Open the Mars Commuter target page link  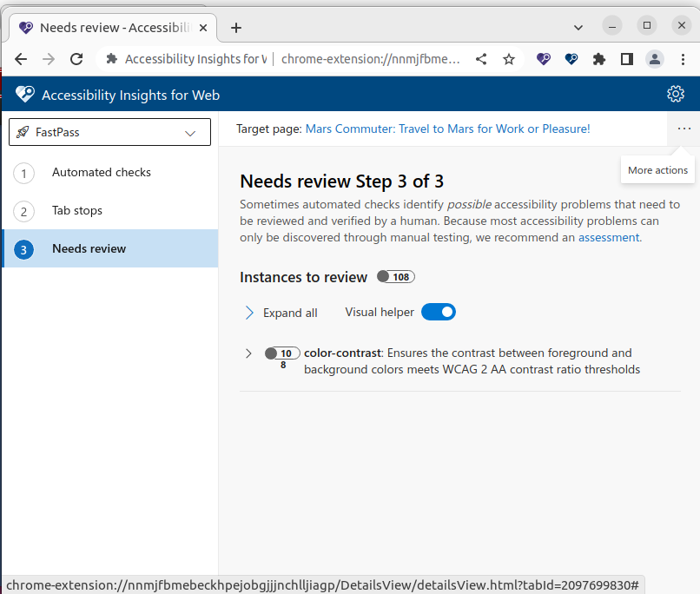[x=447, y=128]
